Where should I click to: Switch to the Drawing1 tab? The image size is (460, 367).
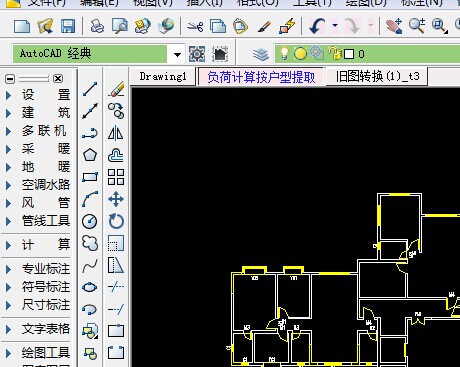point(163,77)
